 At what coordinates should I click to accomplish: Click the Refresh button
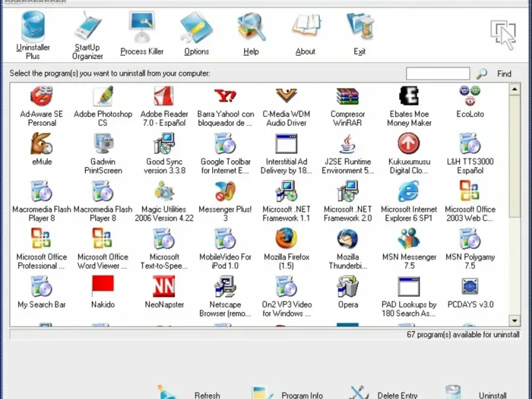coord(190,392)
